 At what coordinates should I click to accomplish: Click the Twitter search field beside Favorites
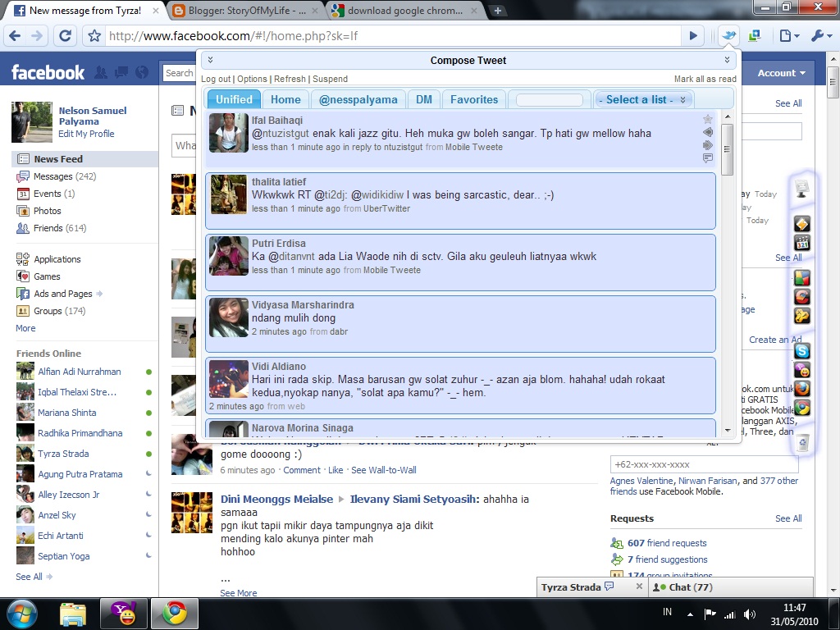(x=549, y=100)
